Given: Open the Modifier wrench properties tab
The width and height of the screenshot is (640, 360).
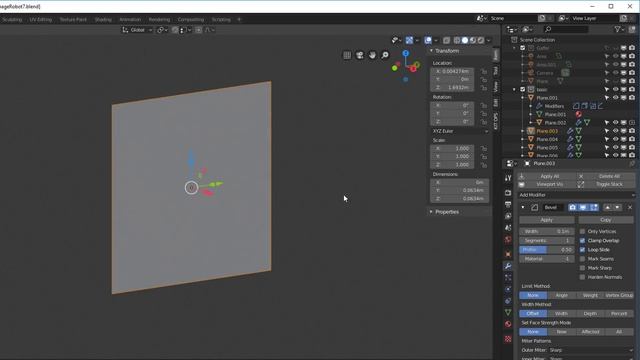Looking at the screenshot, I should click(x=508, y=266).
